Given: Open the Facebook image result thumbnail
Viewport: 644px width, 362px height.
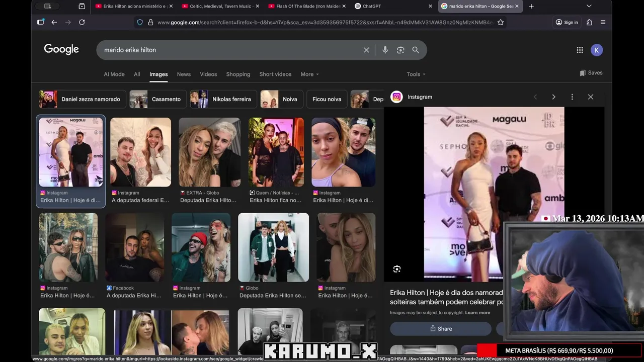Looking at the screenshot, I should (x=134, y=247).
